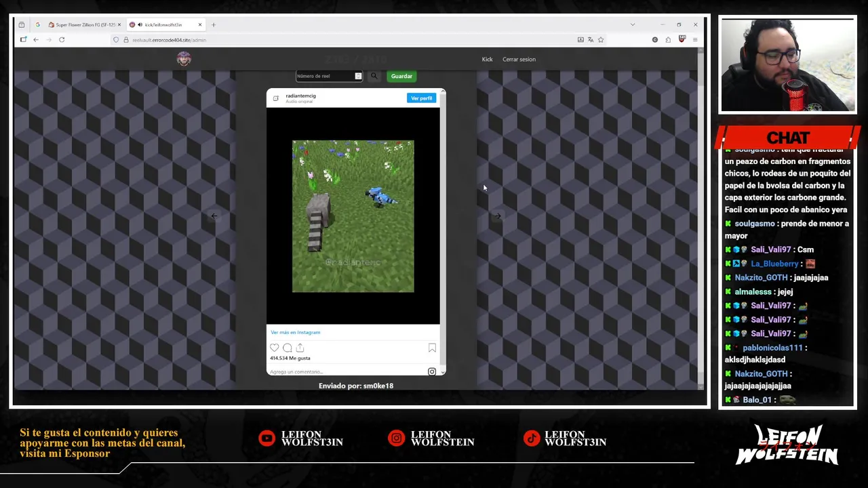Click the sidebar toggle icon left of back
Screen dimensions: 868x488
click(23, 39)
